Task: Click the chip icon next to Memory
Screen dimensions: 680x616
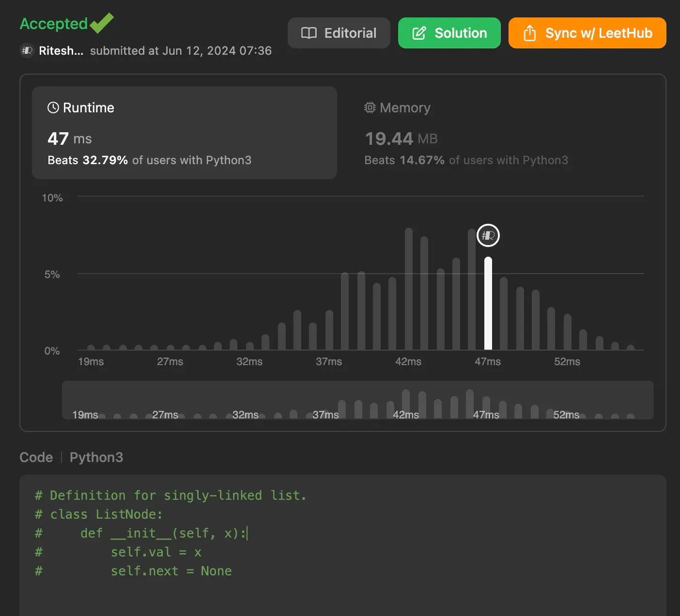Action: 370,108
